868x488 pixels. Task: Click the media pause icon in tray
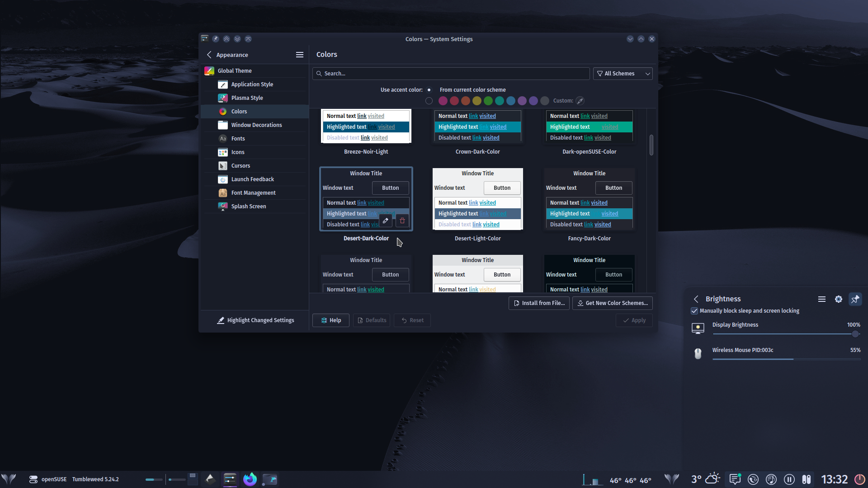[x=789, y=479]
